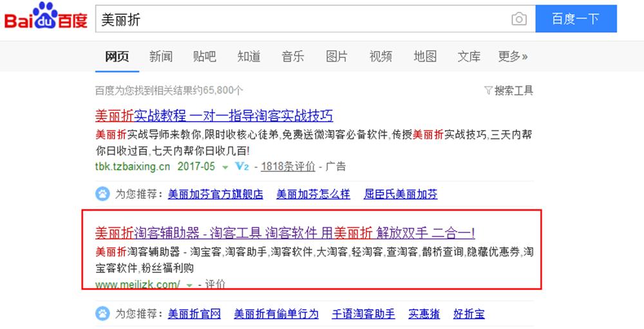
Task: Open the 文库 tab
Action: pyautogui.click(x=469, y=56)
